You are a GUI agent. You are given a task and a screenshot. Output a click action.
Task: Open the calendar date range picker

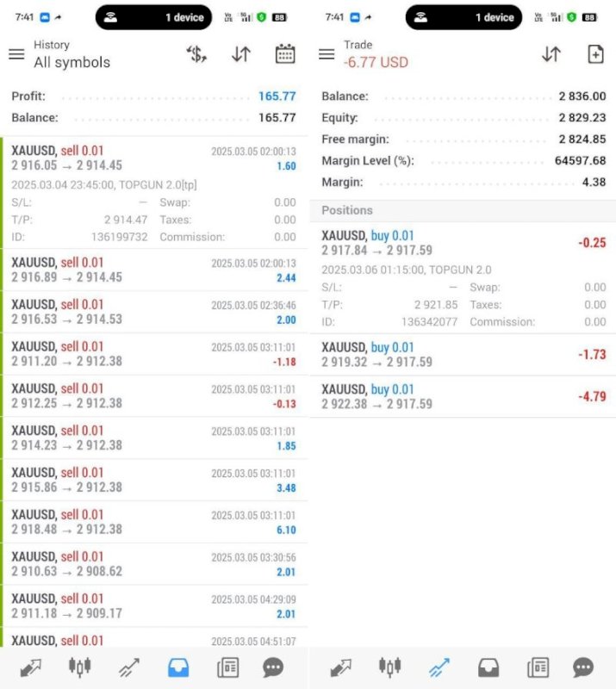click(285, 54)
